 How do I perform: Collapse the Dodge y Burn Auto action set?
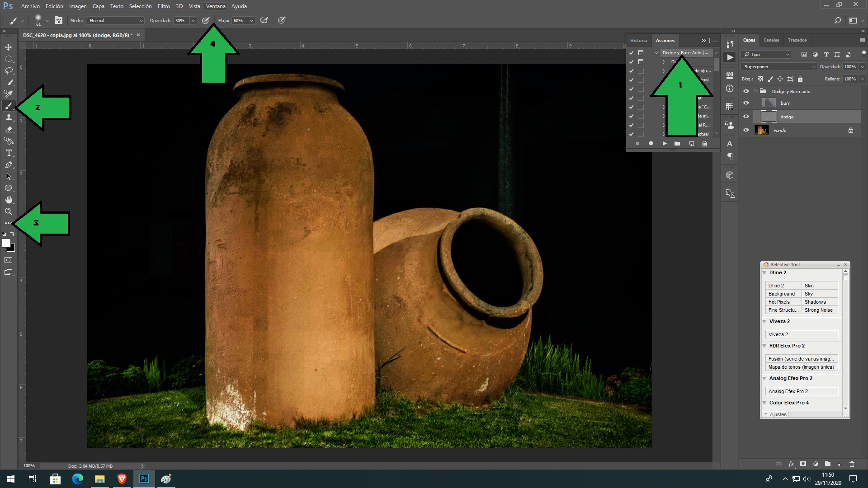(x=656, y=53)
